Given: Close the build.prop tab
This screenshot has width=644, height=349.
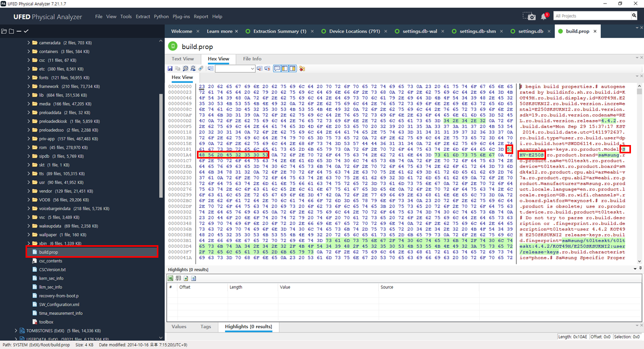Looking at the screenshot, I should [x=594, y=31].
